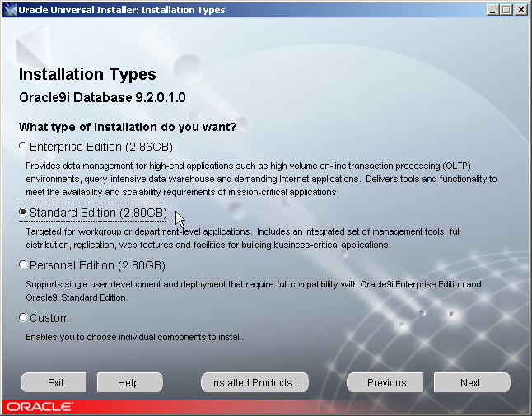The height and width of the screenshot is (416, 532).
Task: Choose the Standard Edition (2.80GB) option
Action: (23, 213)
